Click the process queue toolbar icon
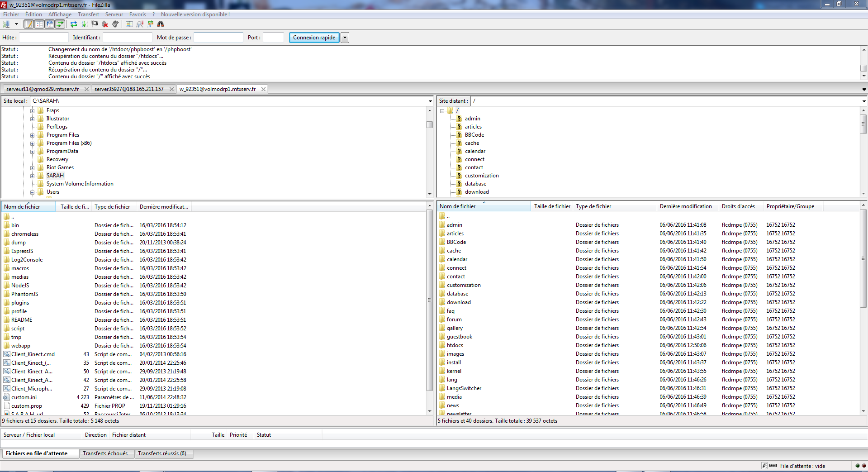This screenshot has height=472, width=868. 85,24
